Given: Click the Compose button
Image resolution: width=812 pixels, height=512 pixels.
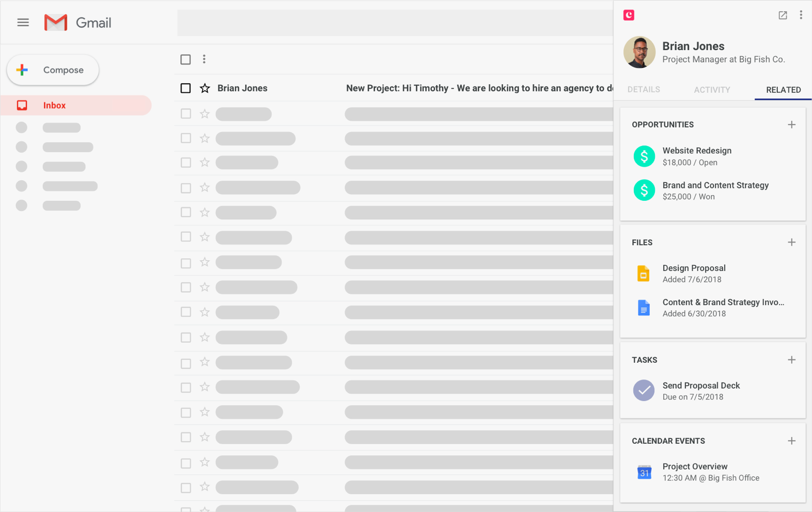Looking at the screenshot, I should pos(53,70).
